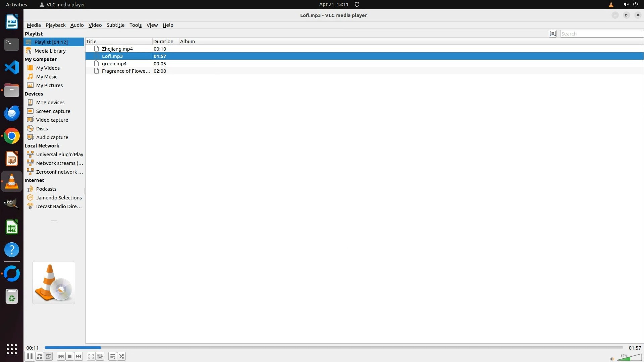Toggle the loop/repeat mode button
The width and height of the screenshot is (644, 362).
click(x=49, y=356)
